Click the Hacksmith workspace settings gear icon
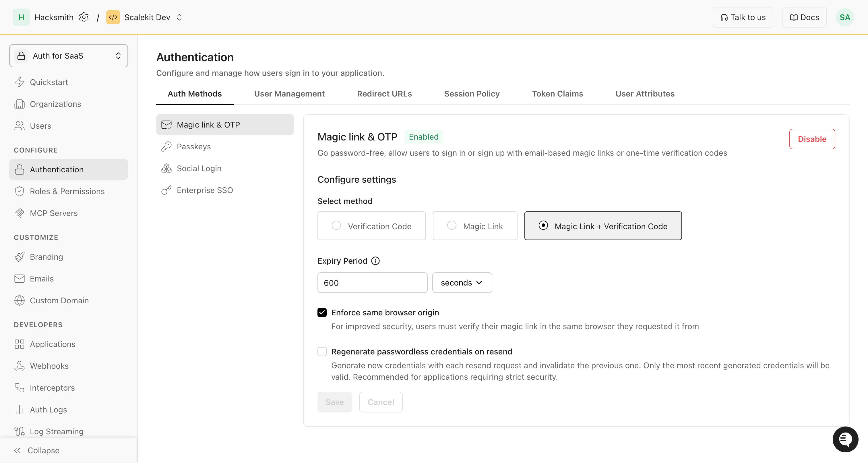This screenshot has width=868, height=463. pyautogui.click(x=84, y=17)
